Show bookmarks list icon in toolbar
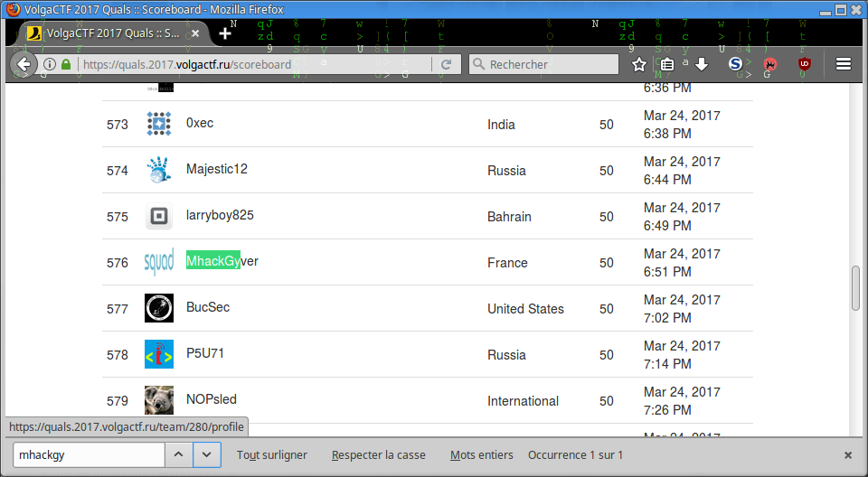This screenshot has height=477, width=868. pos(667,64)
